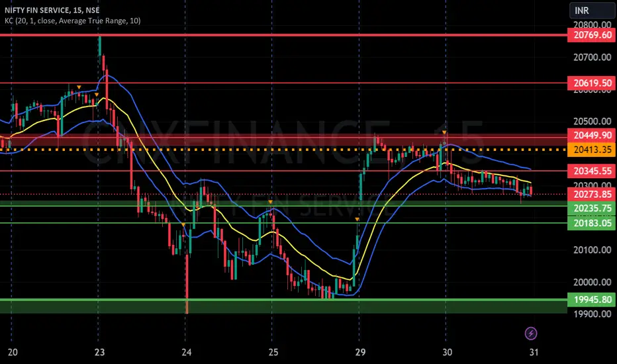The height and width of the screenshot is (364, 617).
Task: Click the 20000.00 price scale value
Action: coord(593,282)
